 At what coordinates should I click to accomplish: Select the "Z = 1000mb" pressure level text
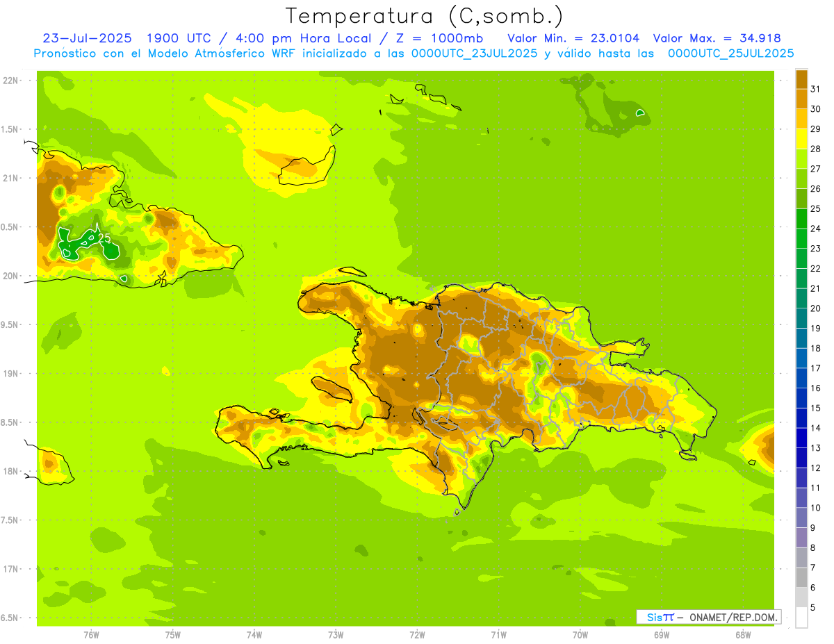(439, 38)
